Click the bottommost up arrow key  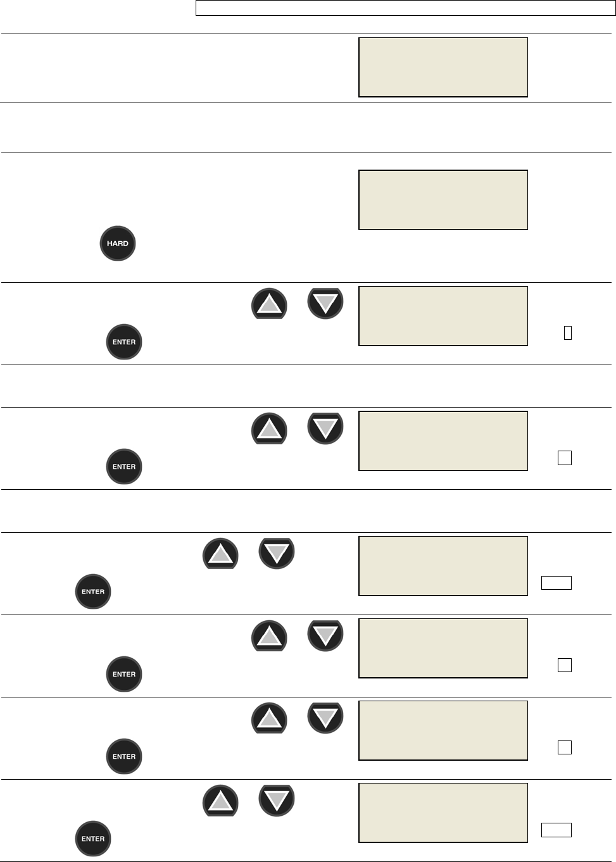(x=220, y=801)
